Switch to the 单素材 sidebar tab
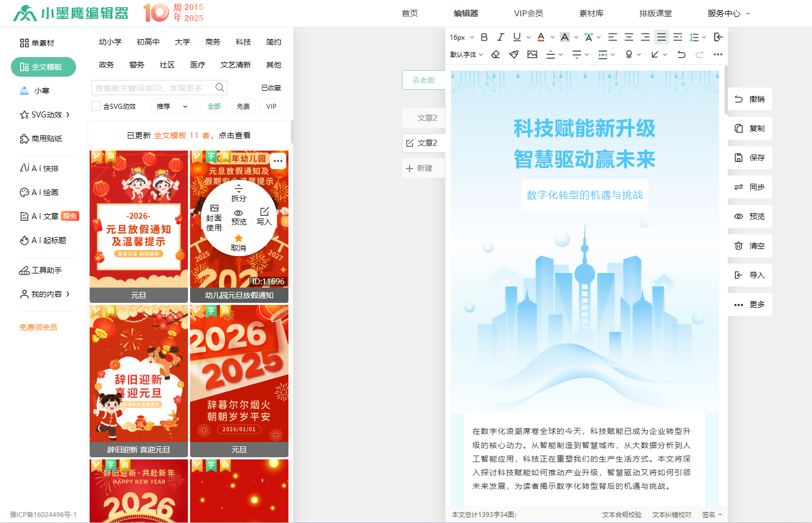The image size is (812, 523). coord(37,43)
